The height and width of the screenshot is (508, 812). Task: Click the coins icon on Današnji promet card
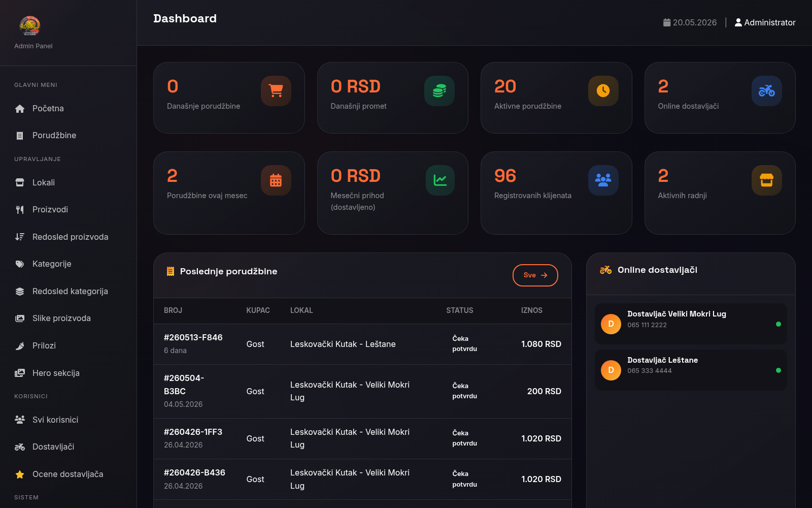click(x=439, y=91)
